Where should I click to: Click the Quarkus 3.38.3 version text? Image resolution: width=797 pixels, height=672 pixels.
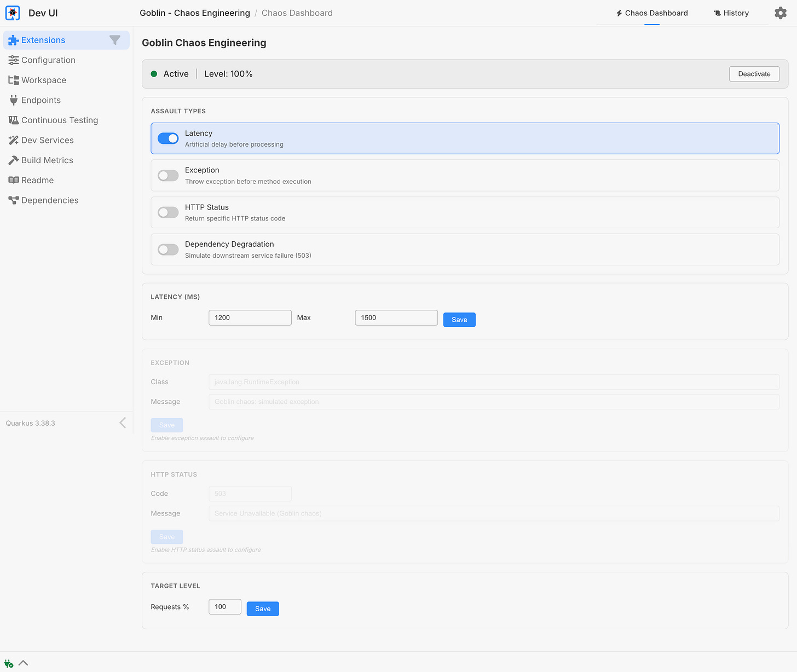tap(31, 423)
